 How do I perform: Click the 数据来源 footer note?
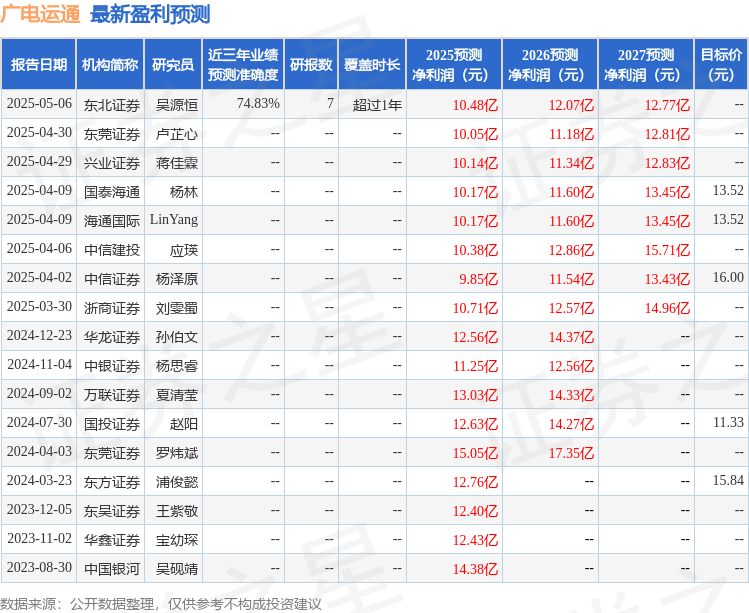(x=160, y=604)
